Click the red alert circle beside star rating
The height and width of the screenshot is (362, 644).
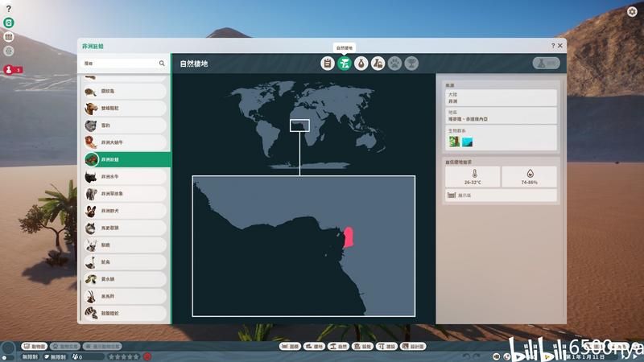coord(147,356)
